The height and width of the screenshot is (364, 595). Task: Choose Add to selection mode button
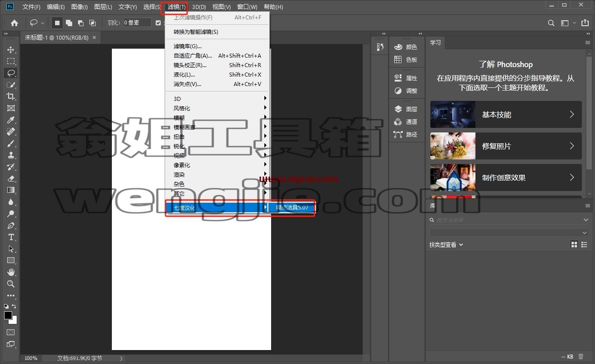click(x=69, y=23)
